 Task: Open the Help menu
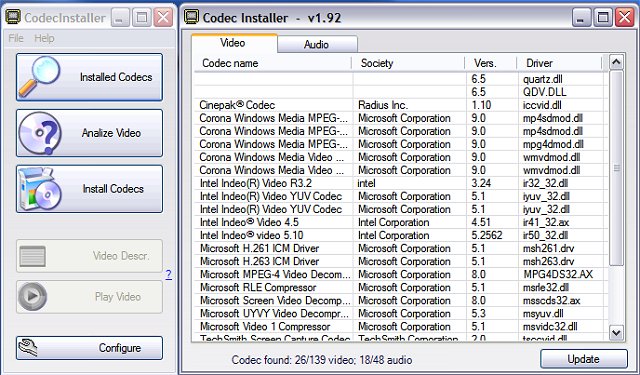[x=44, y=38]
